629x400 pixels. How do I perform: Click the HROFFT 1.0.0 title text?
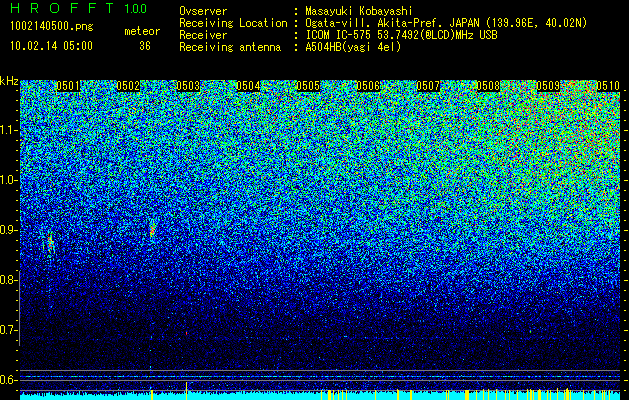78,8
